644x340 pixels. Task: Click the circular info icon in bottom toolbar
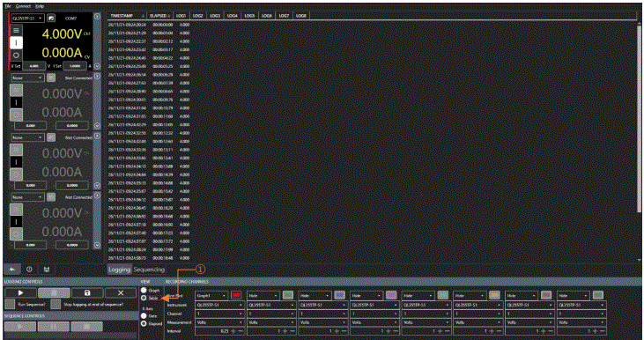pos(30,270)
